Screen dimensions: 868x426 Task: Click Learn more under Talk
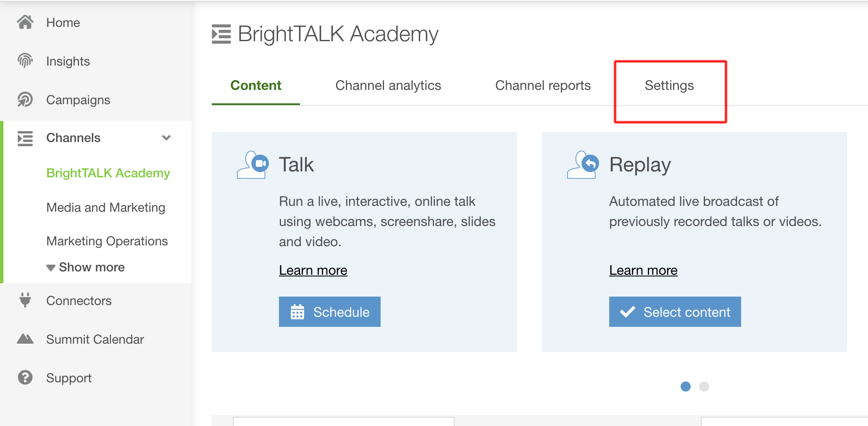click(x=313, y=270)
